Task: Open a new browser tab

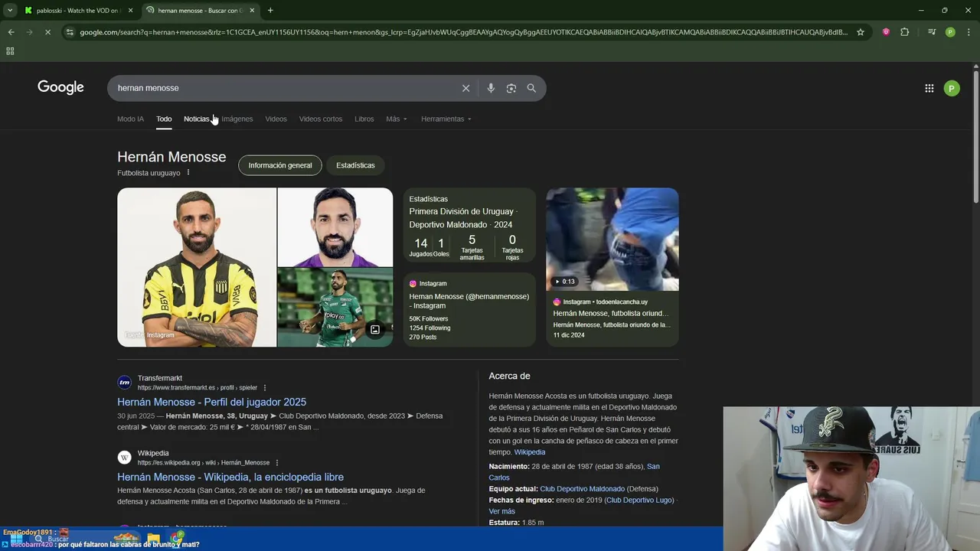Action: 270,10
